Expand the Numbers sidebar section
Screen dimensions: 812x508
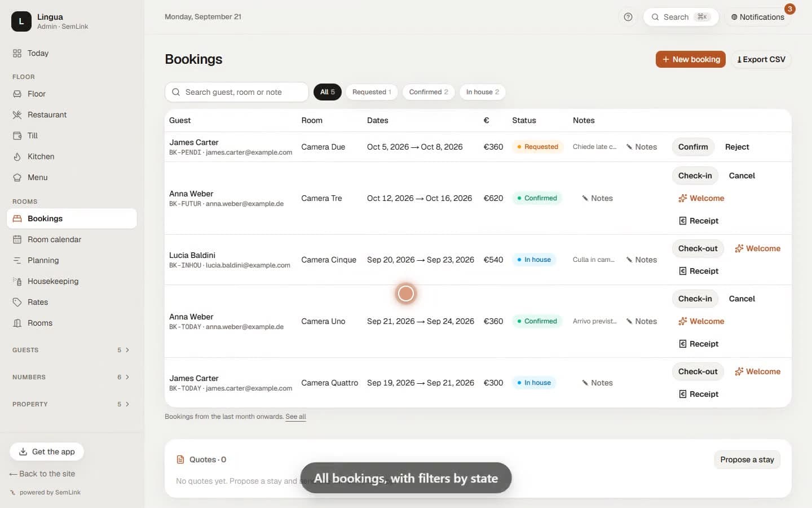click(x=72, y=377)
